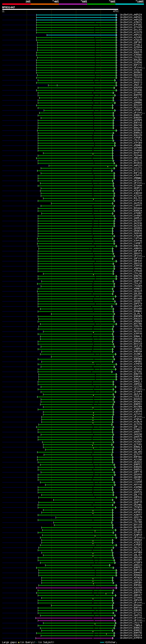Click the Large gaps legend text
This screenshot has width=146, height=644.
28,642
